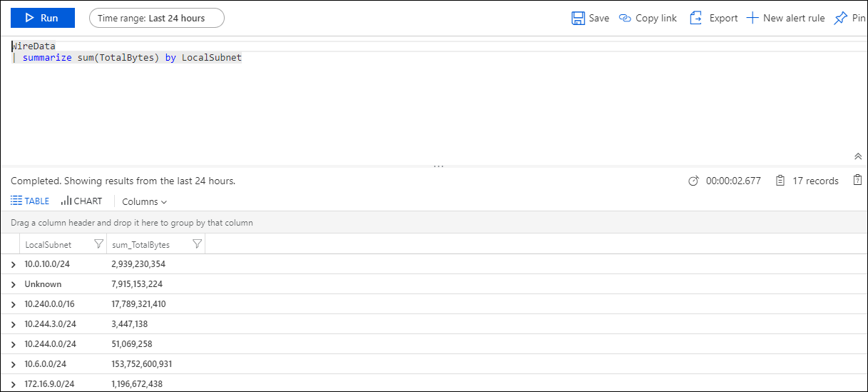This screenshot has height=392, width=868.
Task: Select the value 51,069,258
Action: tap(132, 344)
